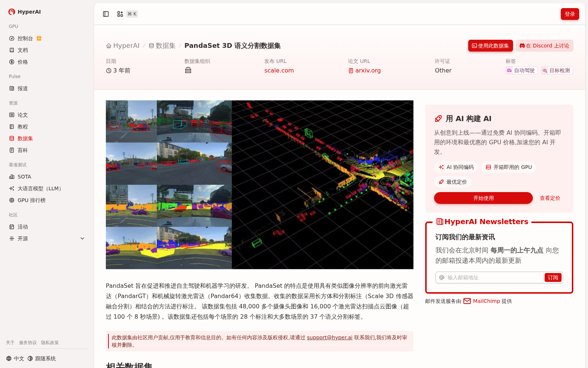
Task: Click the newsletter icon beside HyperAI Newsletters
Action: pyautogui.click(x=440, y=222)
